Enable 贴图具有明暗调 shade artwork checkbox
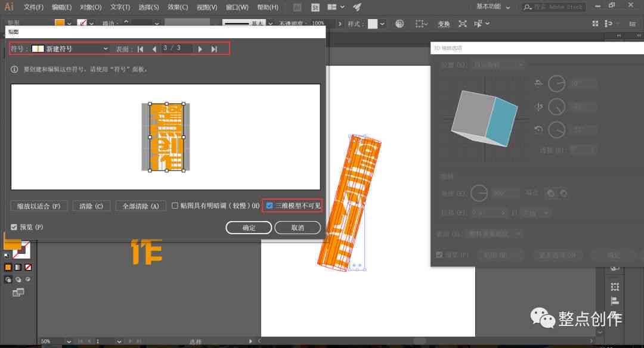The image size is (644, 348). (175, 206)
